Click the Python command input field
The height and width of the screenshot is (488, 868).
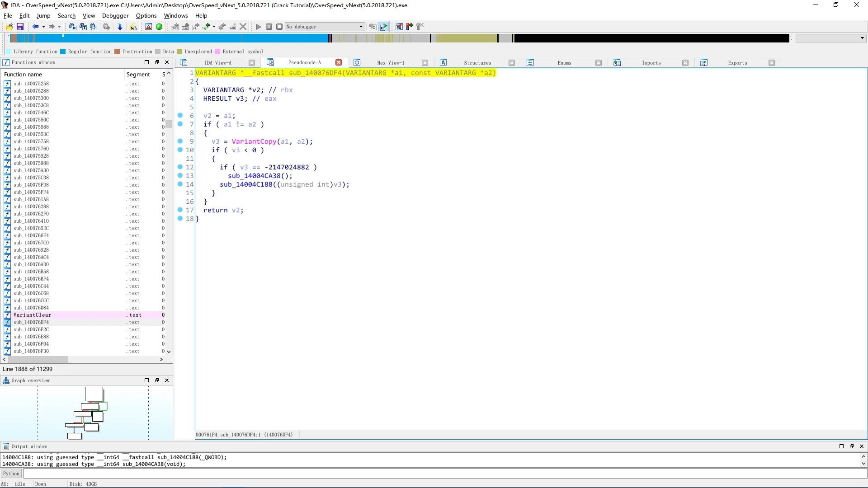pyautogui.click(x=445, y=474)
